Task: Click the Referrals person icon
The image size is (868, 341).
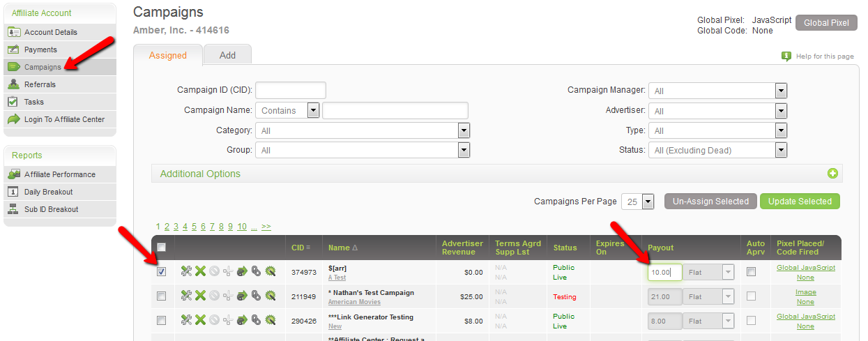Action: click(x=13, y=84)
